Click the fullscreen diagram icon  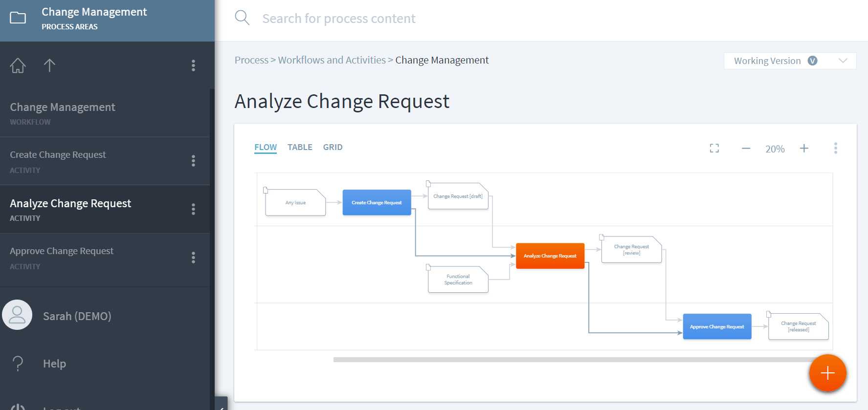(714, 148)
